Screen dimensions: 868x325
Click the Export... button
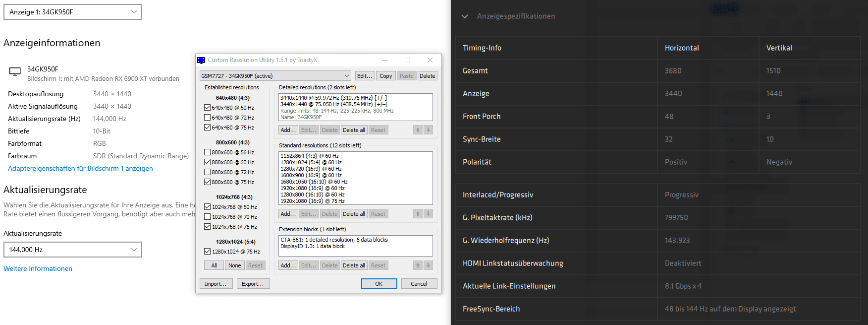(253, 284)
